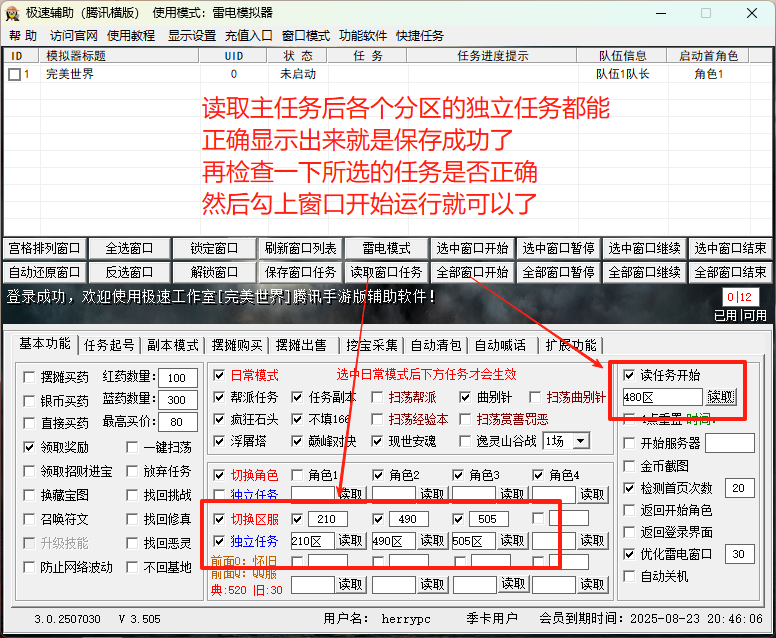The image size is (776, 638).
Task: Click the 雷电模式 button
Action: pos(387,248)
